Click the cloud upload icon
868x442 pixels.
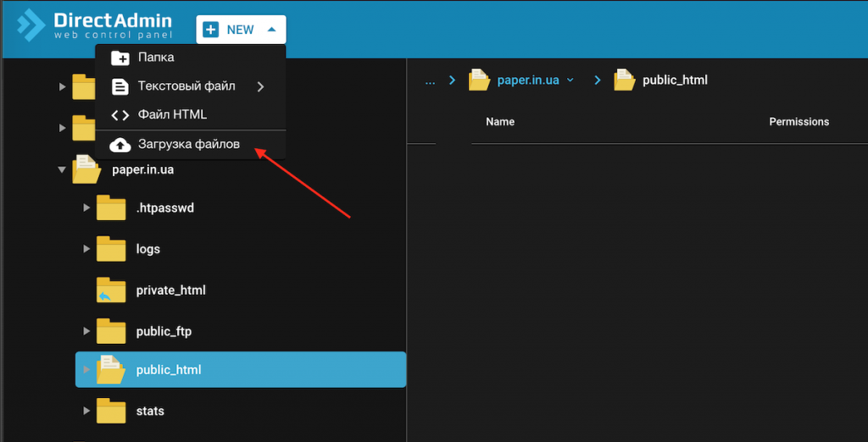pyautogui.click(x=120, y=145)
